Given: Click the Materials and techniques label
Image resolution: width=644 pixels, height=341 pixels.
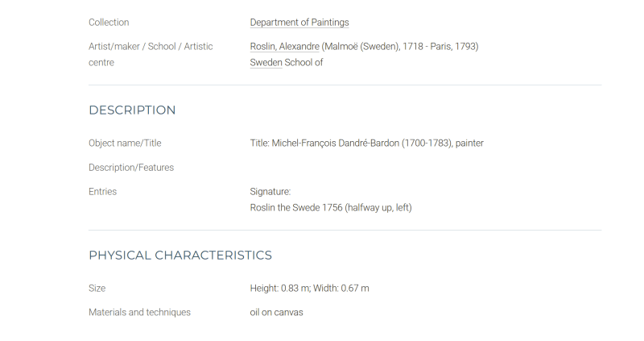Looking at the screenshot, I should point(139,313).
